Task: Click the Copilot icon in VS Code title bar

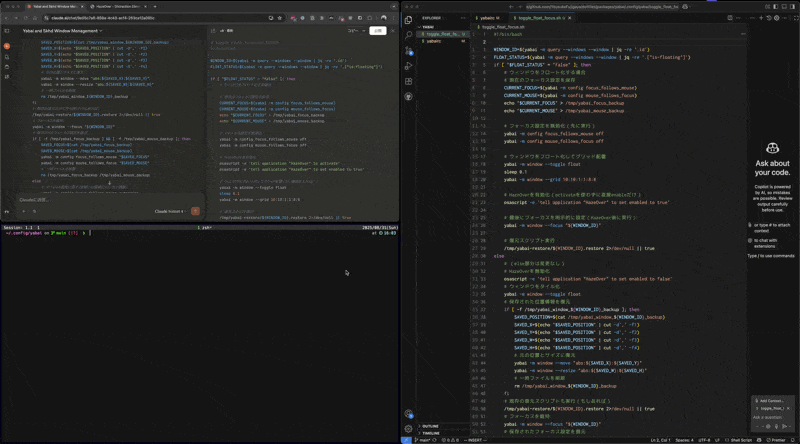Action: 685,7
